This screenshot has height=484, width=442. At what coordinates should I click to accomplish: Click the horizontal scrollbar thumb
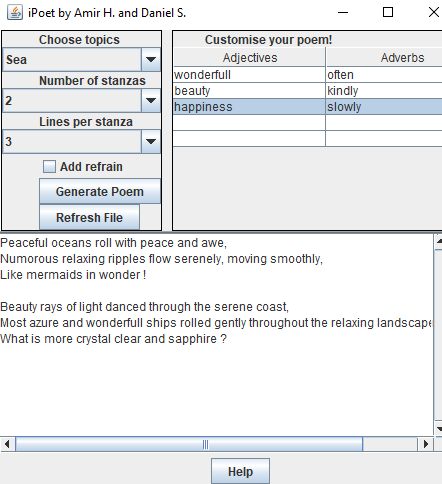click(x=189, y=444)
